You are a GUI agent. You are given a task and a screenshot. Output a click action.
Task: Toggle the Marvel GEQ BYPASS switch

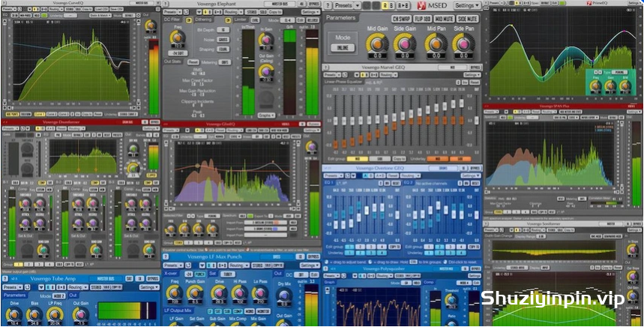(475, 67)
